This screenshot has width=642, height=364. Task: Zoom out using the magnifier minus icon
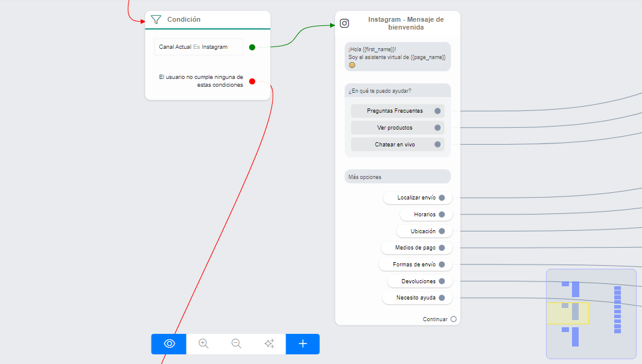point(237,344)
